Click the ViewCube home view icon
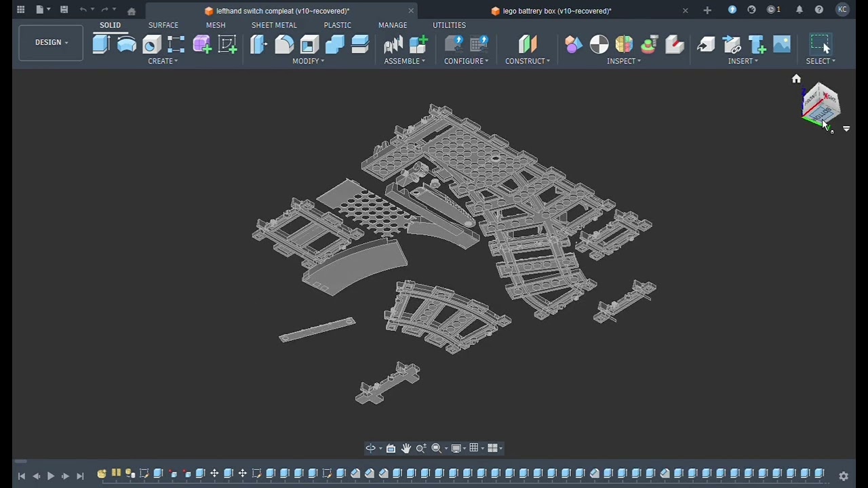This screenshot has width=868, height=488. click(x=796, y=79)
